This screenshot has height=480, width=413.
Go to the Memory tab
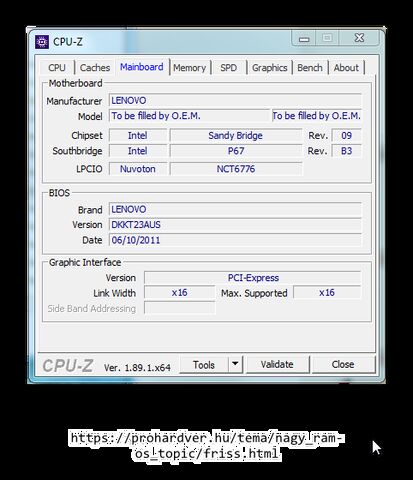[189, 68]
